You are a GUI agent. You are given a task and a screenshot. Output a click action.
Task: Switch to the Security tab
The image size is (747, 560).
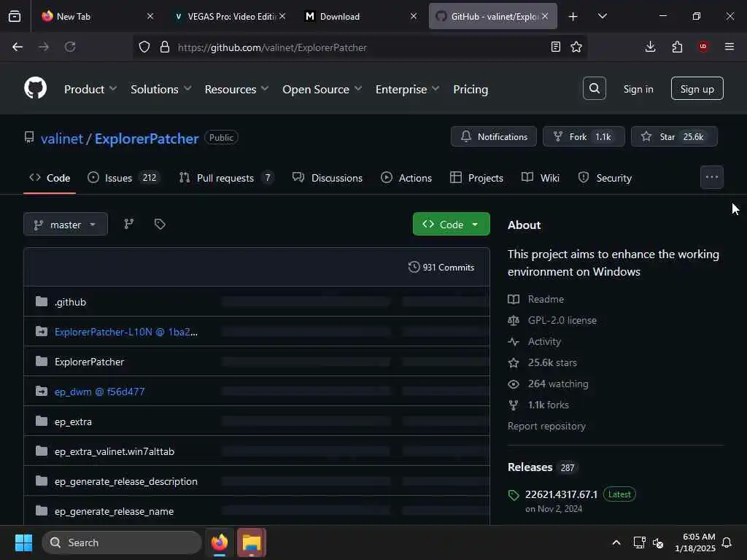point(605,178)
